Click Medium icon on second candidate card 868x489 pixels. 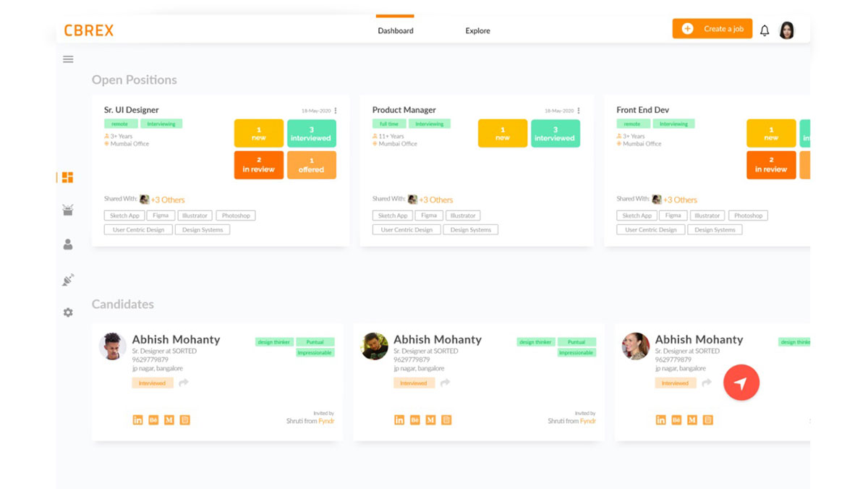click(430, 420)
